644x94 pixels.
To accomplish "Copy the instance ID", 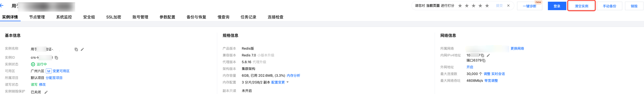I will (56, 58).
